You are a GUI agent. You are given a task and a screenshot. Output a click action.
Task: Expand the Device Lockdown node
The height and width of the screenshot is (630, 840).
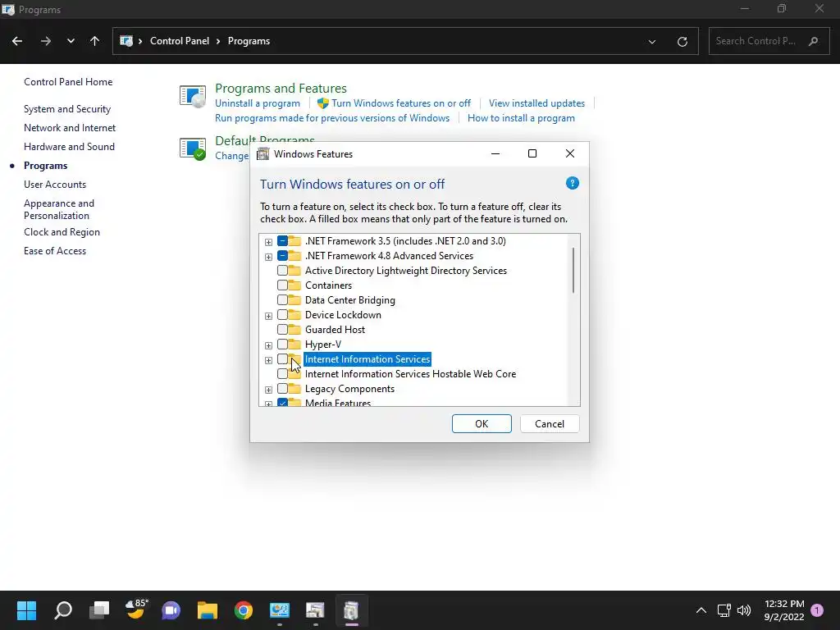coord(268,316)
